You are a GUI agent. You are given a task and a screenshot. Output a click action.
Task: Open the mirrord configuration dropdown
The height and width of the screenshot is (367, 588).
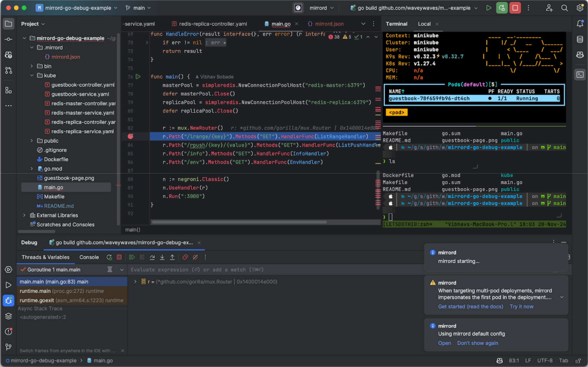(x=321, y=8)
